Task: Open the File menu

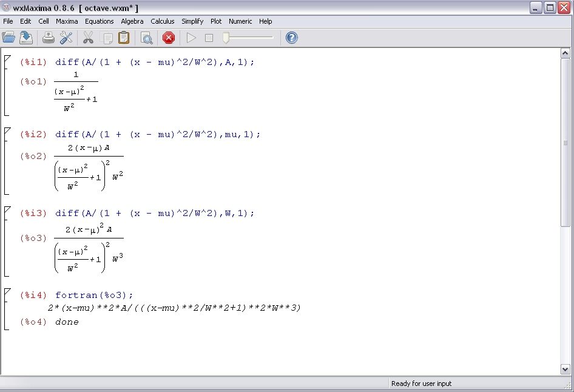Action: pyautogui.click(x=8, y=21)
